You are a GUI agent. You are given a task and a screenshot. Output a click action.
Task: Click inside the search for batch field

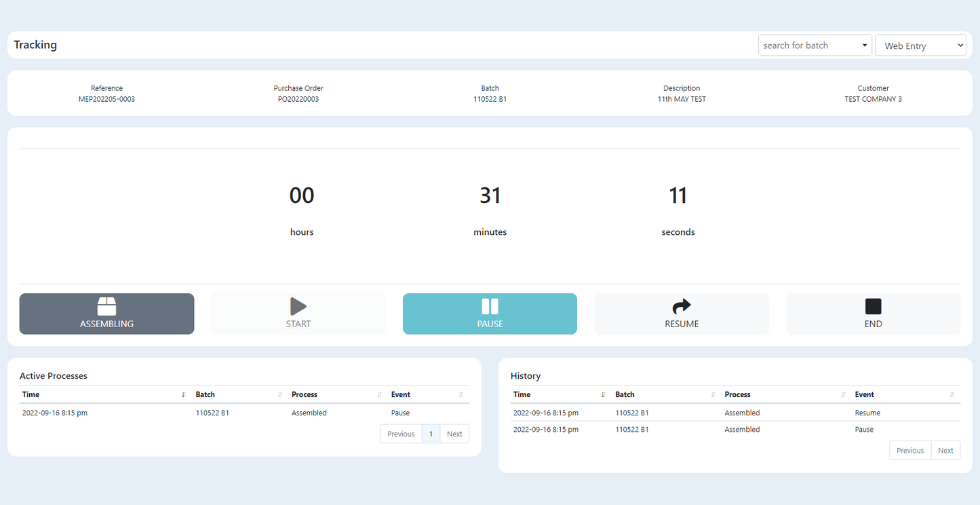pyautogui.click(x=800, y=45)
